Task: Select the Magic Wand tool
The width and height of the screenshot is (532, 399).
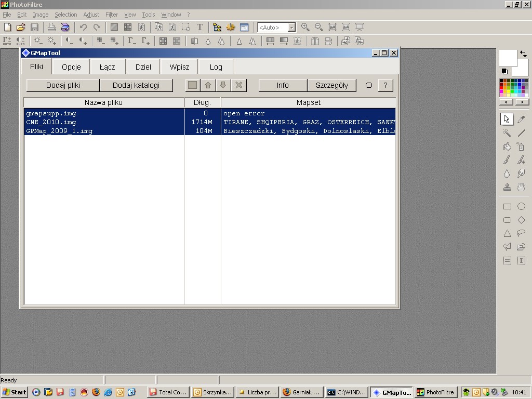Action: coord(507,133)
